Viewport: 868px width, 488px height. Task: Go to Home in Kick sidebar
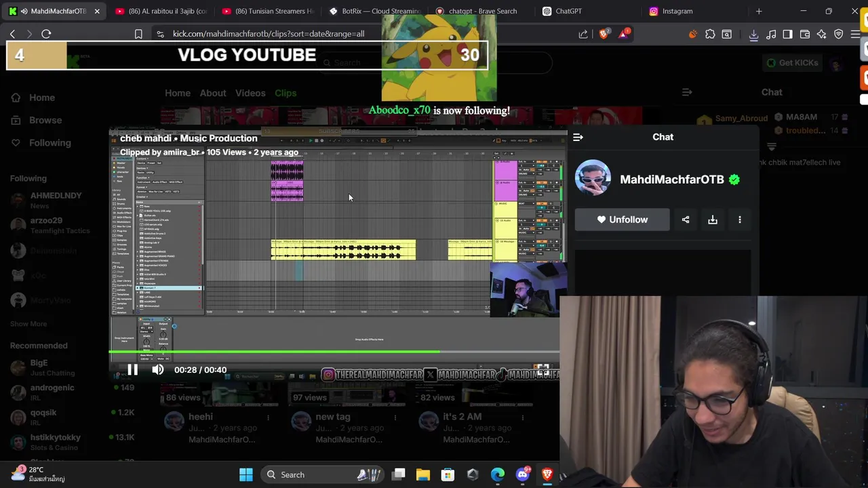click(33, 98)
